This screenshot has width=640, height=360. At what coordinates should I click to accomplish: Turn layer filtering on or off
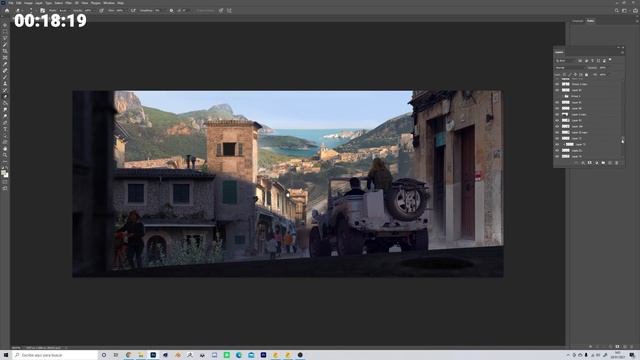[610, 60]
